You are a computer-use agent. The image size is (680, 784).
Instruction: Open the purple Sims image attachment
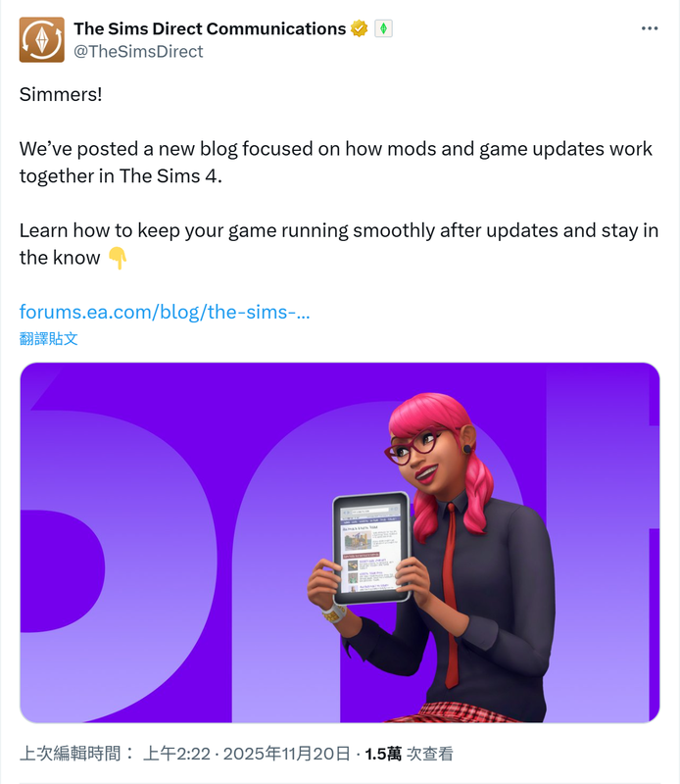click(x=340, y=543)
